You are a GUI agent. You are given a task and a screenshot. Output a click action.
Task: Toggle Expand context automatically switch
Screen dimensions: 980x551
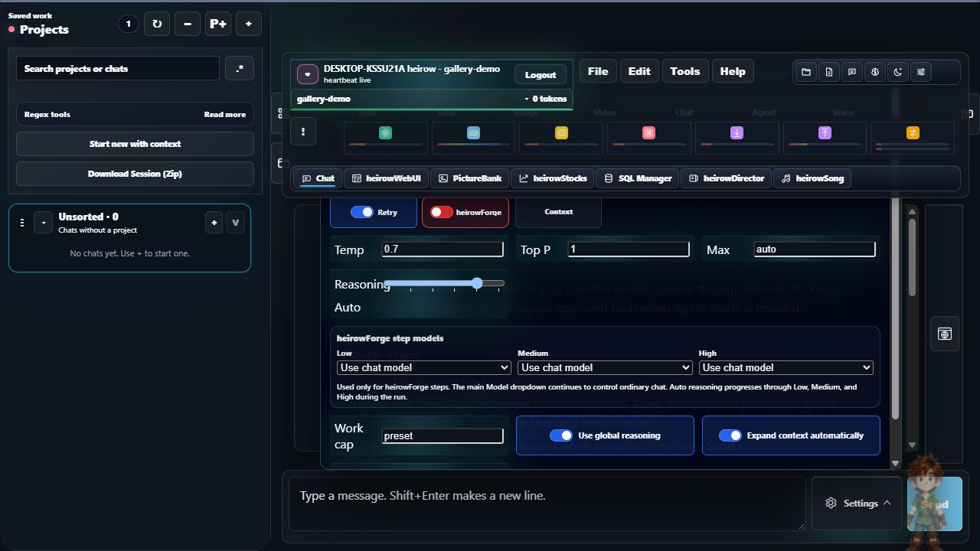pyautogui.click(x=730, y=435)
